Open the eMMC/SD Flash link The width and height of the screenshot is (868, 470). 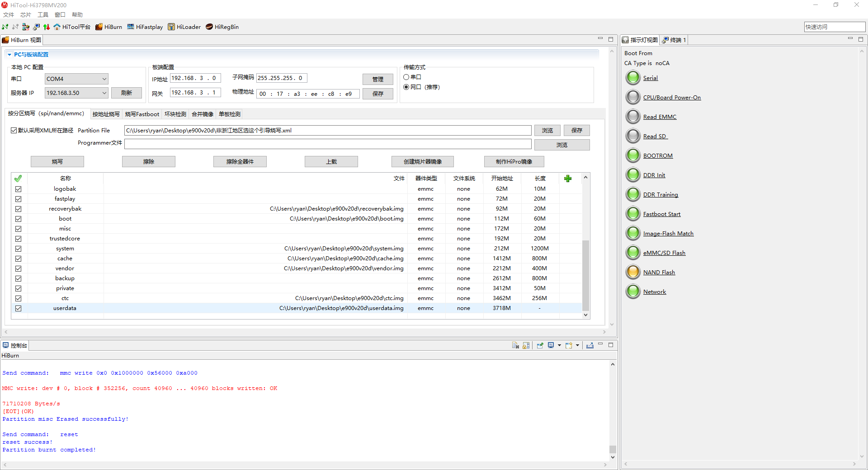[x=664, y=253]
